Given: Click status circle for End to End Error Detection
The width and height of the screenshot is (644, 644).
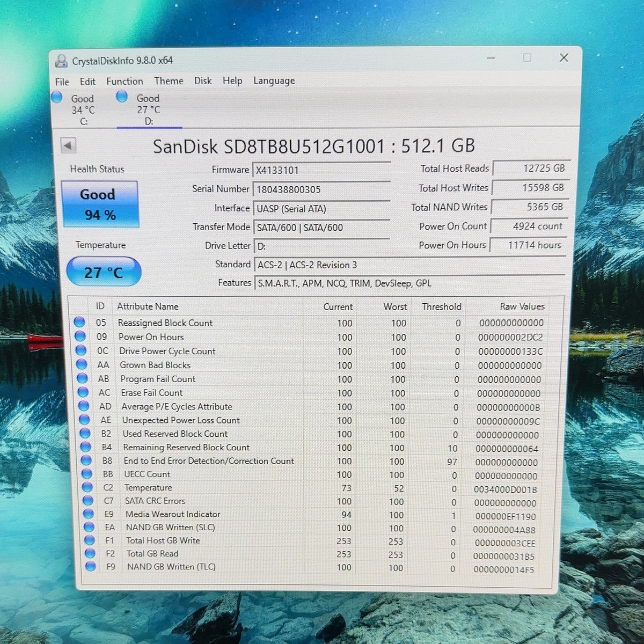Looking at the screenshot, I should pyautogui.click(x=86, y=460).
